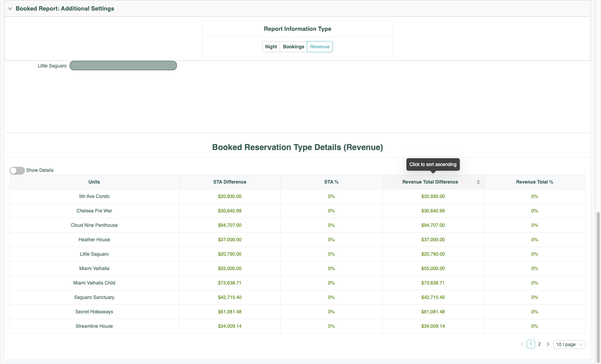Click the Secret Hideaways unit cell
The height and width of the screenshot is (364, 601).
tap(94, 312)
